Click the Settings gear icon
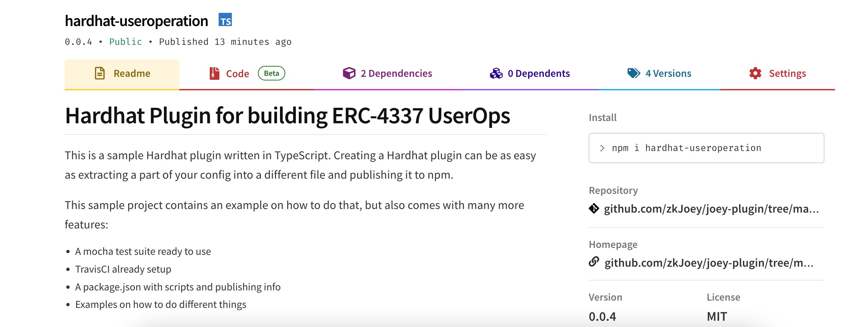This screenshot has width=868, height=327. point(755,73)
